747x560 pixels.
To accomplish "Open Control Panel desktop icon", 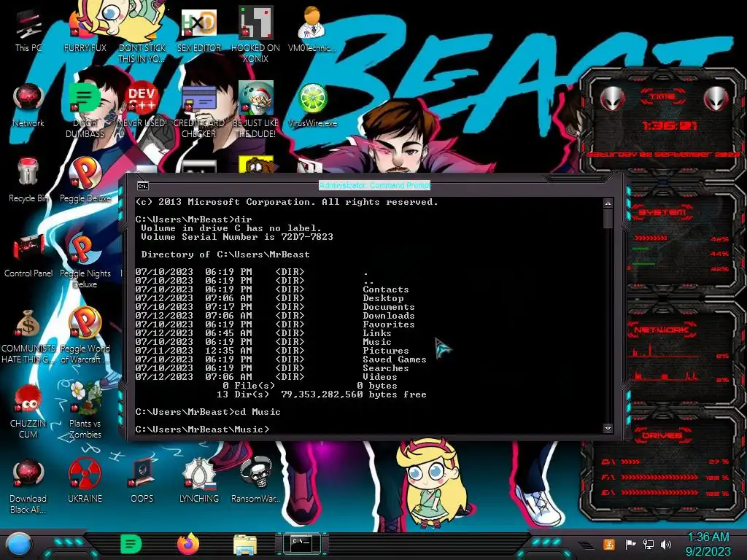I will point(28,256).
